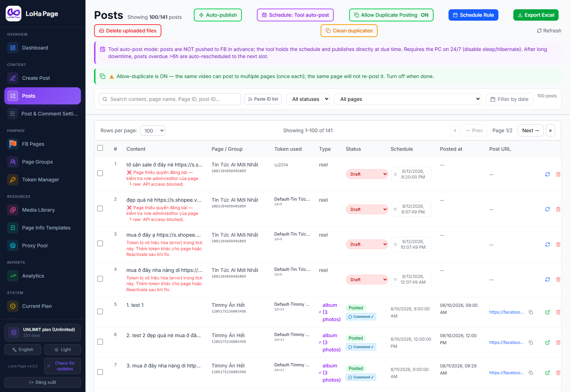
Task: Copy URL icon for post '3. mua ở đây'
Action: [x=531, y=373]
